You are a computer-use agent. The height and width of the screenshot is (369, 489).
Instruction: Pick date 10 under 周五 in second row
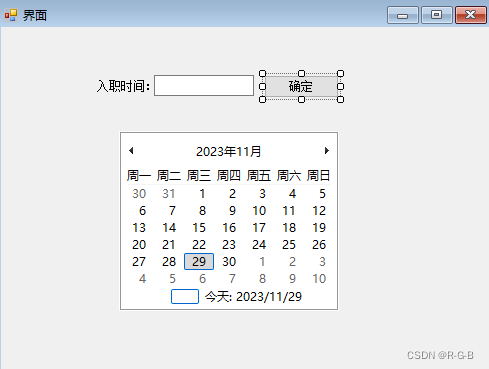pyautogui.click(x=259, y=211)
